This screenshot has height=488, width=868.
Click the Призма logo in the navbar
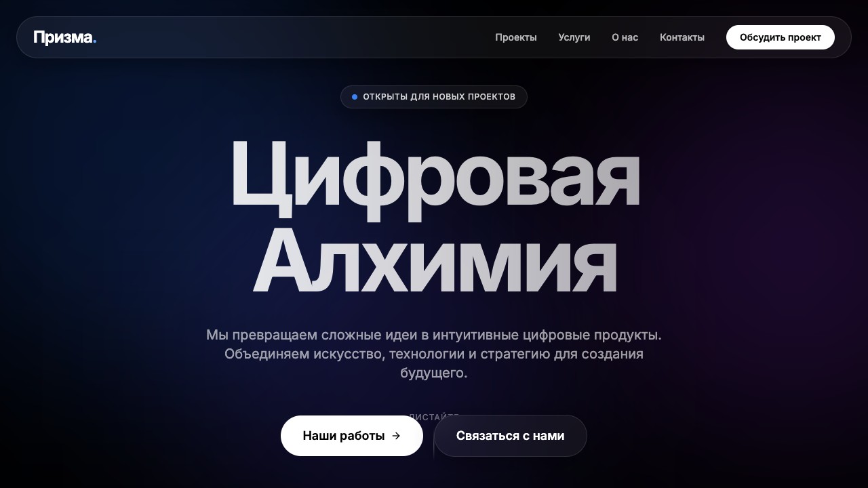point(61,37)
